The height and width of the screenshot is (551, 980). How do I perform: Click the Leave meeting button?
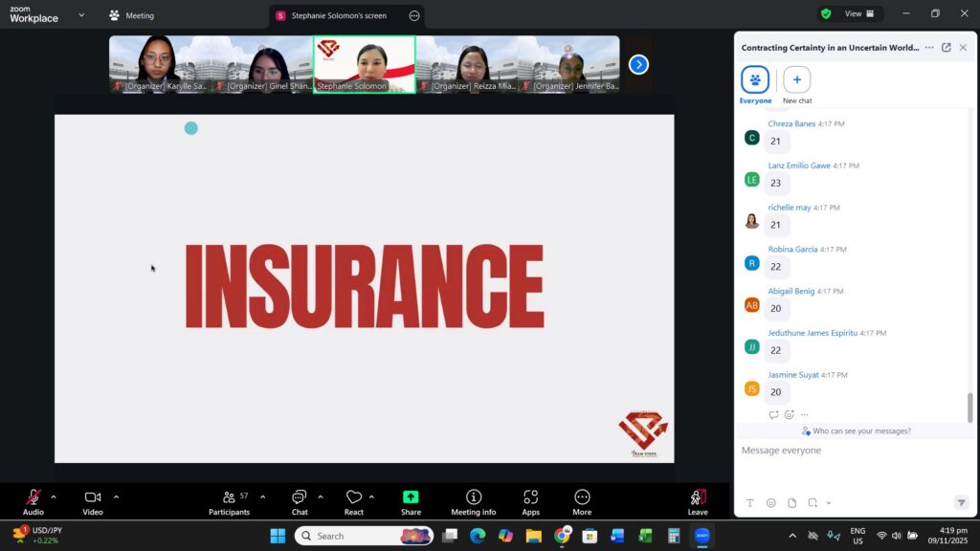click(x=698, y=497)
